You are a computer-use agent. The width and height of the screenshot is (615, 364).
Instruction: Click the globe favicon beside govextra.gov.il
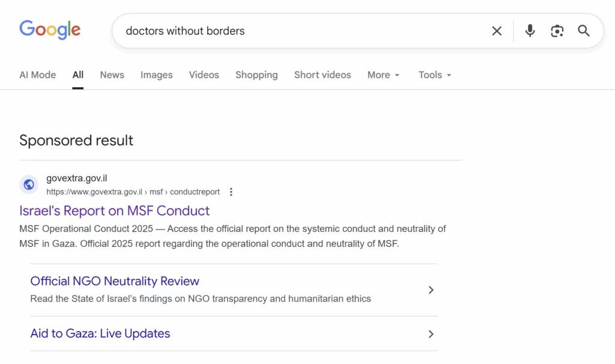click(x=29, y=184)
